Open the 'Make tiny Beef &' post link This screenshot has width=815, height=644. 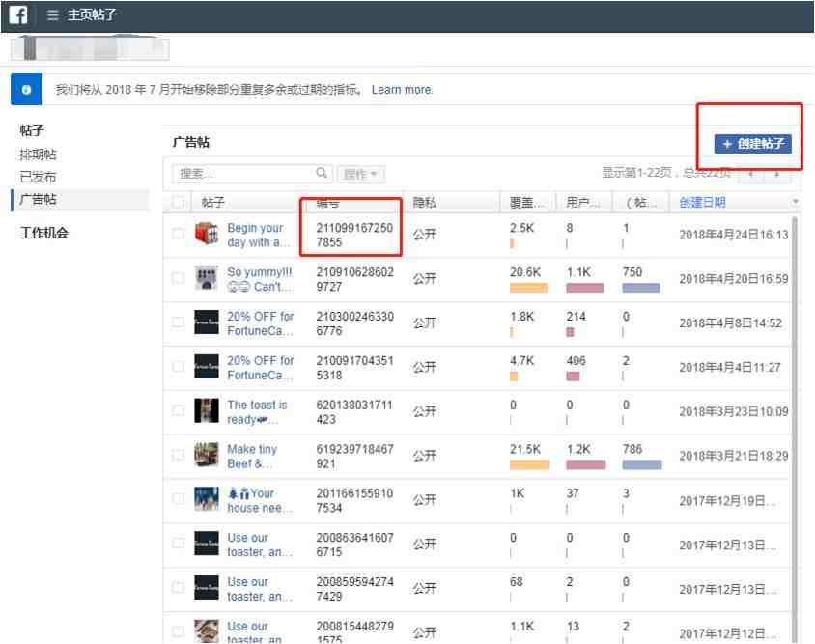pyautogui.click(x=252, y=456)
